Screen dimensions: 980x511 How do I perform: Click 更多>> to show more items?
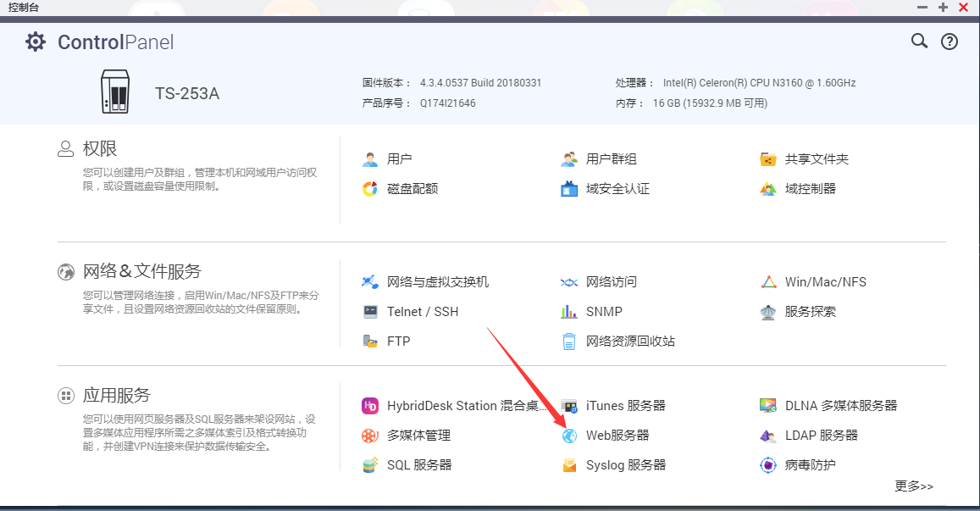pyautogui.click(x=914, y=486)
